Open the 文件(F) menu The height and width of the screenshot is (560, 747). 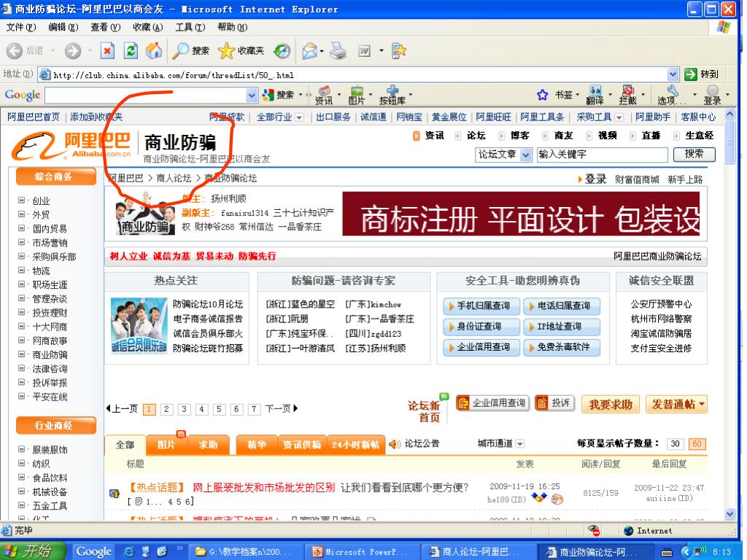[20, 27]
